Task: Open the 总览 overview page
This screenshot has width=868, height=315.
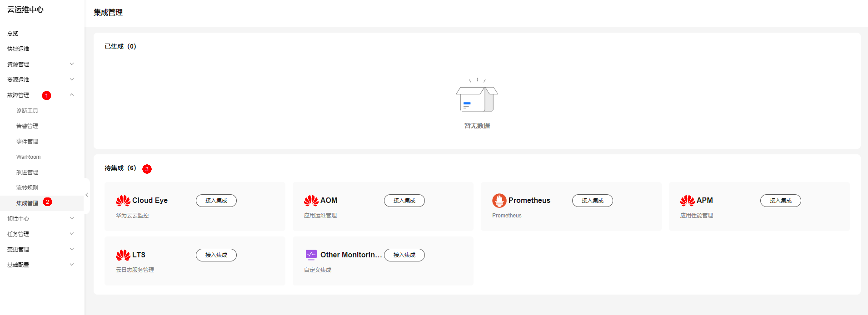Action: pos(13,34)
